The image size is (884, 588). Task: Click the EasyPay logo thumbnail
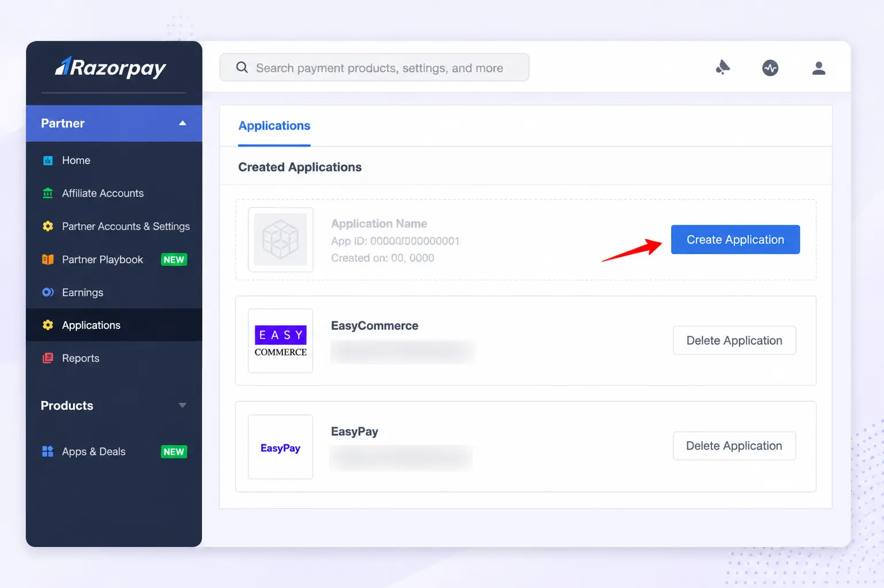point(281,447)
